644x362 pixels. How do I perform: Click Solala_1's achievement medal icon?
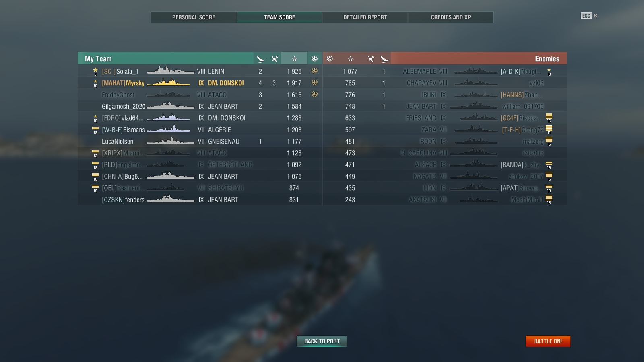pyautogui.click(x=314, y=71)
